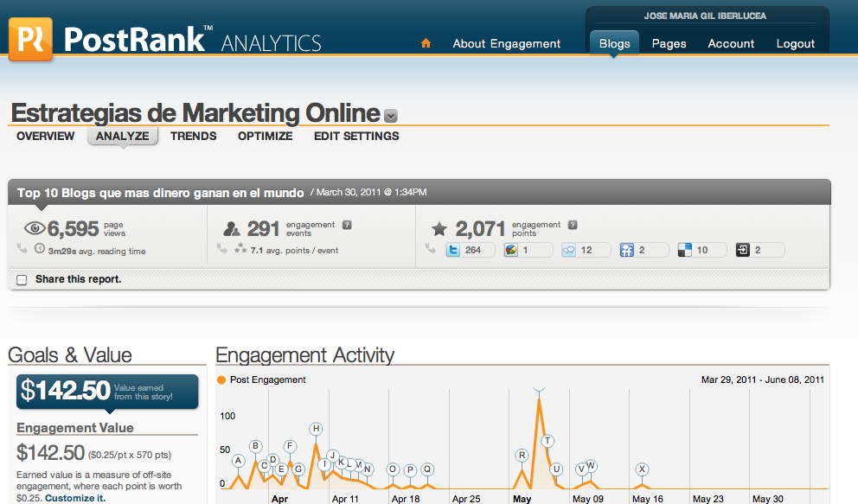The height and width of the screenshot is (504, 858).
Task: Open the TRENDS tab
Action: point(193,136)
